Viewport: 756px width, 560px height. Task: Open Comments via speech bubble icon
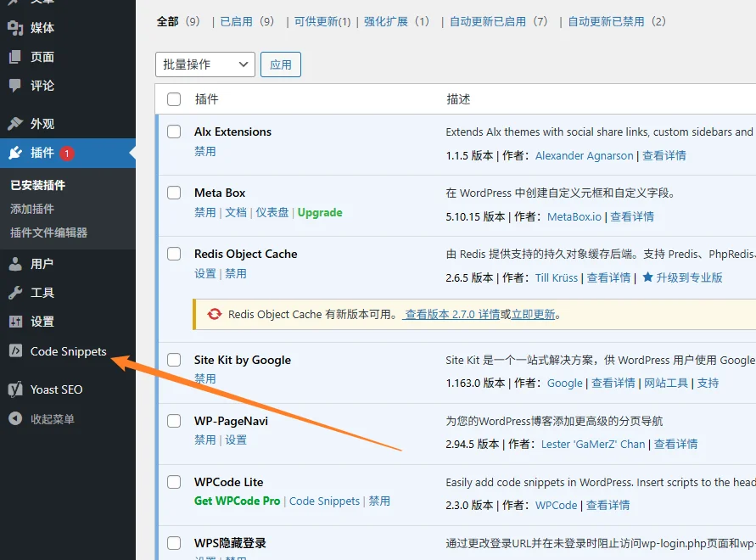click(x=15, y=86)
